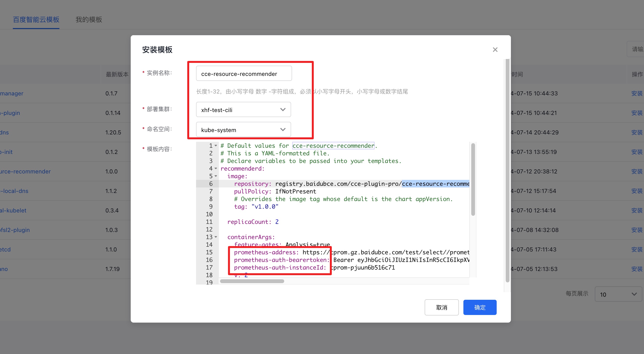Open the al-kubelet template link
Screen dimensions: 644x354
click(13, 211)
